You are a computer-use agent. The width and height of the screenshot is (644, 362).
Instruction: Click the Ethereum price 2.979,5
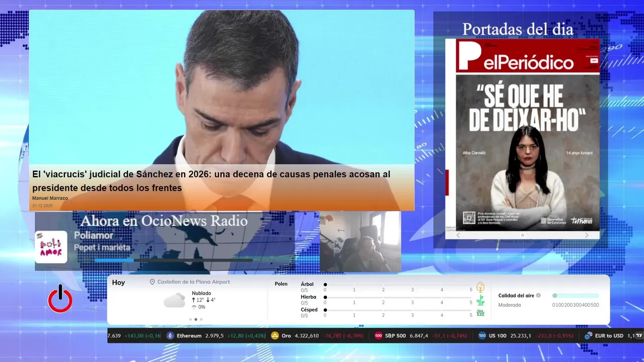pyautogui.click(x=214, y=336)
